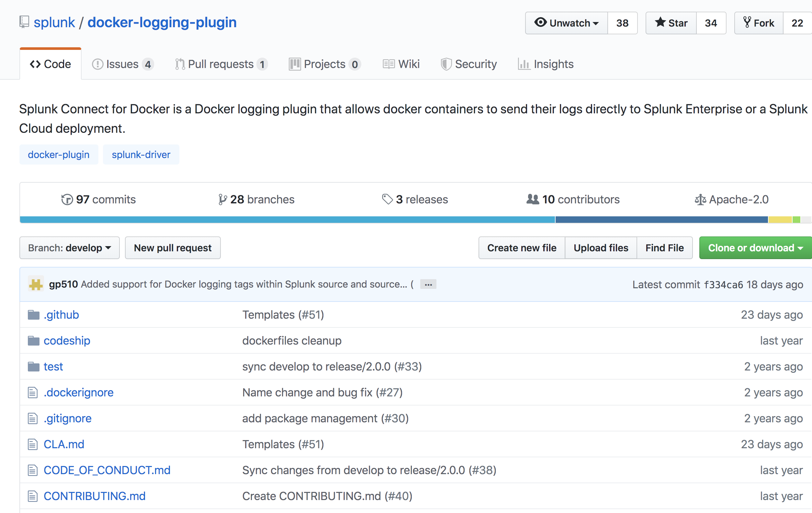This screenshot has height=513, width=812.
Task: Click the CONTRIBUTING.md file icon
Action: [33, 496]
